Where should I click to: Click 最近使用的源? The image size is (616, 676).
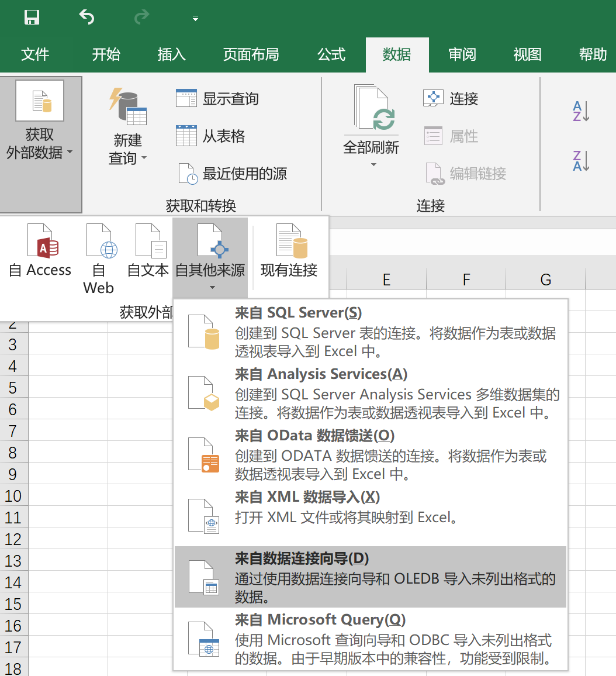click(232, 173)
